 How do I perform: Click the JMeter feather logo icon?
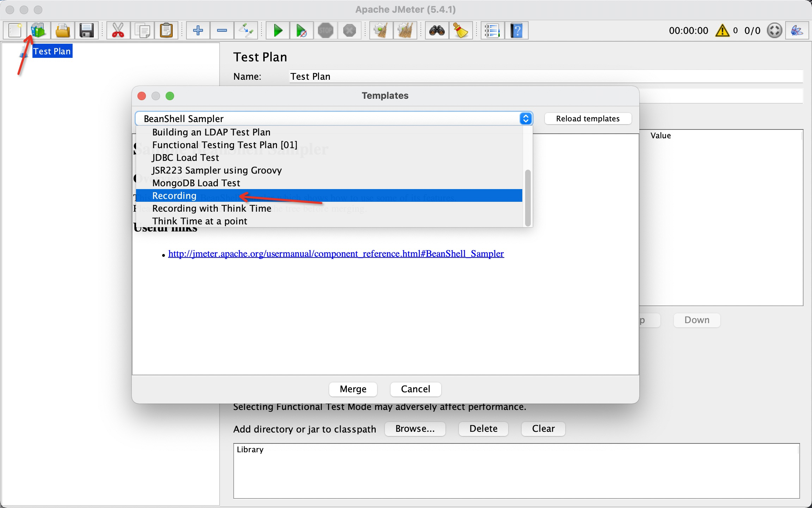[x=797, y=31]
